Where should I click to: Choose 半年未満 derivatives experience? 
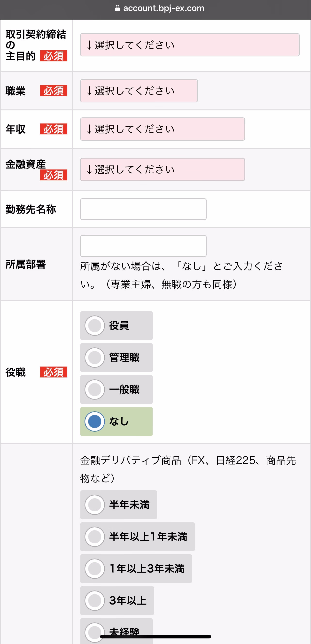[119, 505]
